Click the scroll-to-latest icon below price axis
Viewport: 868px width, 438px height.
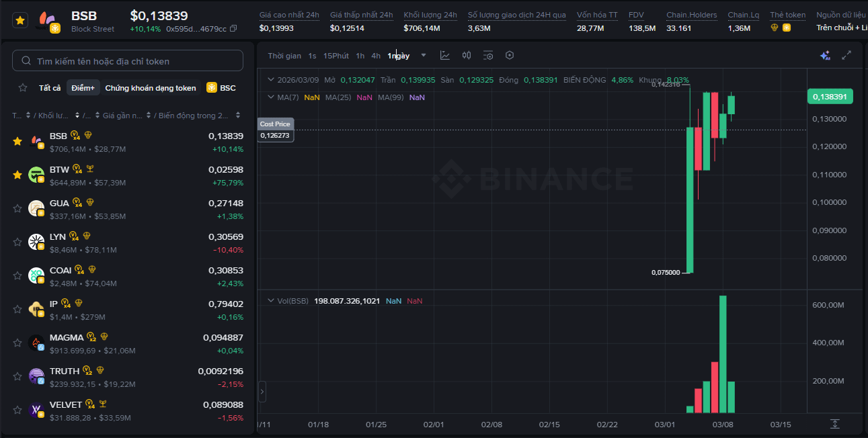pos(834,424)
